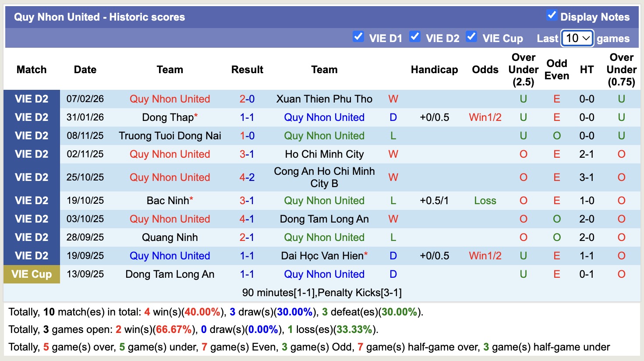Open the Cong An Ho Chi Minh City B link
Screen dimensions: 644x361
coord(324,177)
